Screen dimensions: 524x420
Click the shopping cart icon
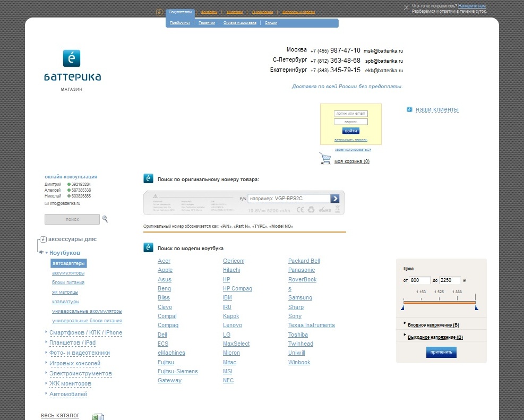(x=325, y=158)
